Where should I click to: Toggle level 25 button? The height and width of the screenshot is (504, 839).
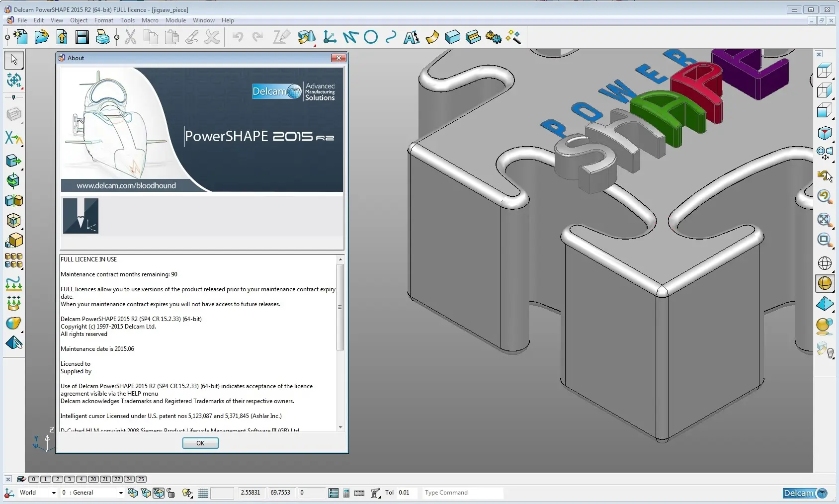point(141,479)
